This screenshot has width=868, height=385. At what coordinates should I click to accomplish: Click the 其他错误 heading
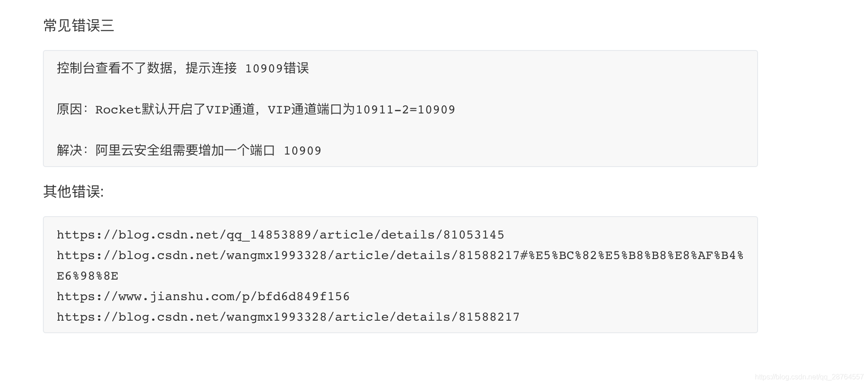(x=74, y=192)
